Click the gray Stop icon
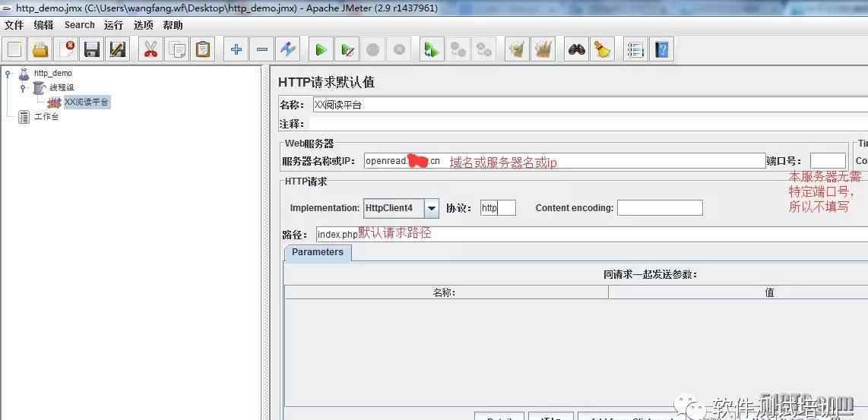This screenshot has height=420, width=868. tap(373, 50)
